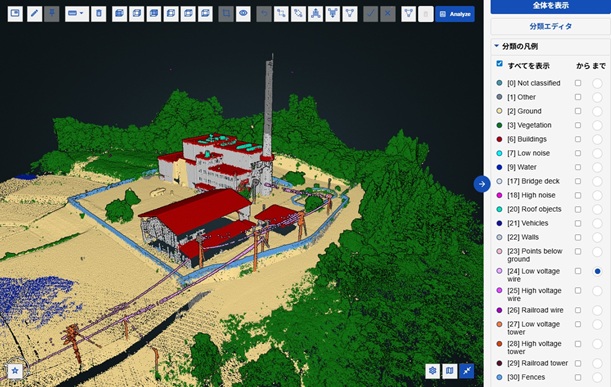
Task: Click the Analyze button
Action: (x=455, y=14)
